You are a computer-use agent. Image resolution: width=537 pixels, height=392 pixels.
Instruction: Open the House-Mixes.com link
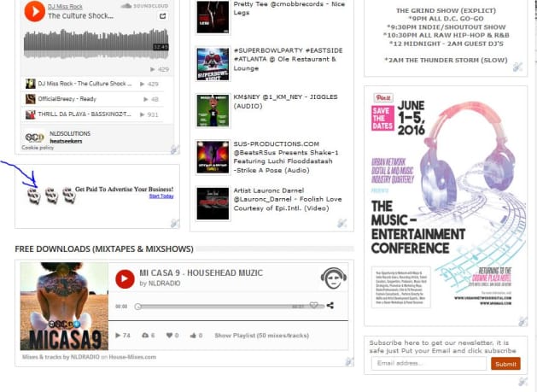coord(132,357)
